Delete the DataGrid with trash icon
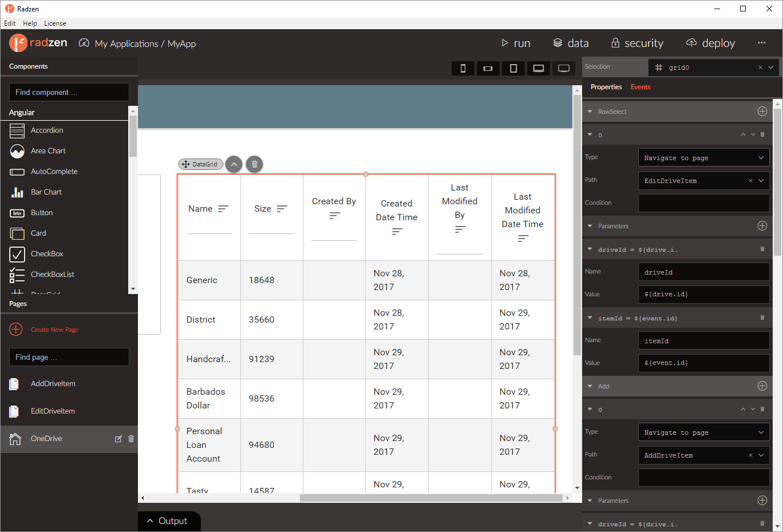The width and height of the screenshot is (783, 532). 255,164
